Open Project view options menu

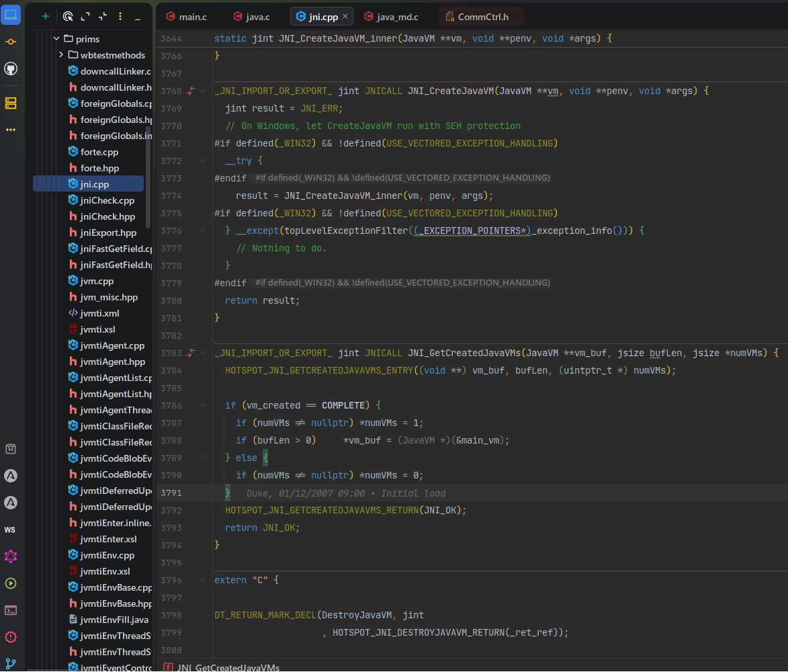(x=120, y=17)
